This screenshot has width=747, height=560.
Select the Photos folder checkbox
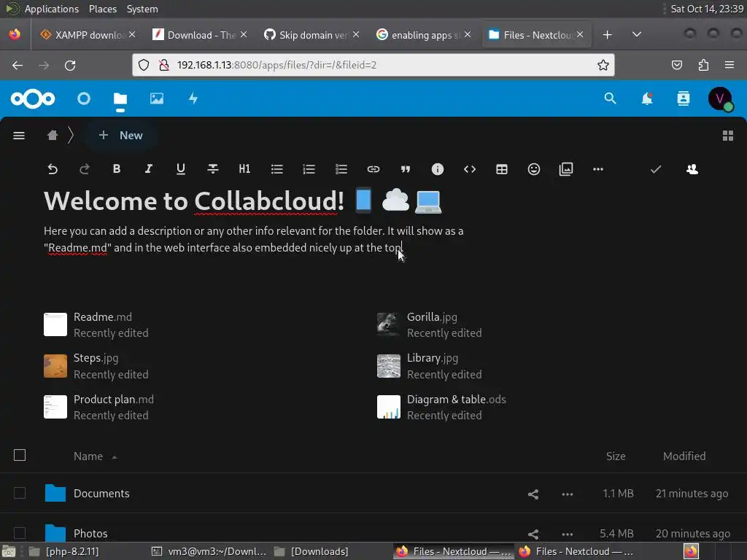coord(20,533)
